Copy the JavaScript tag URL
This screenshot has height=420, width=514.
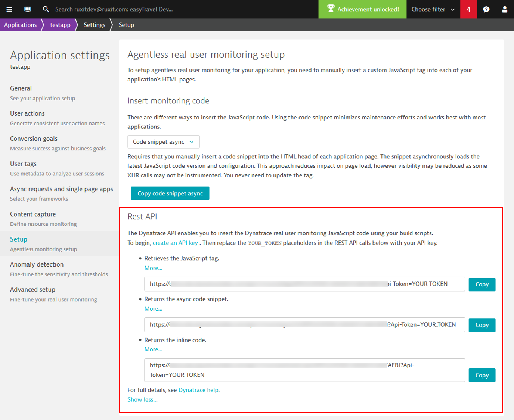pos(482,284)
